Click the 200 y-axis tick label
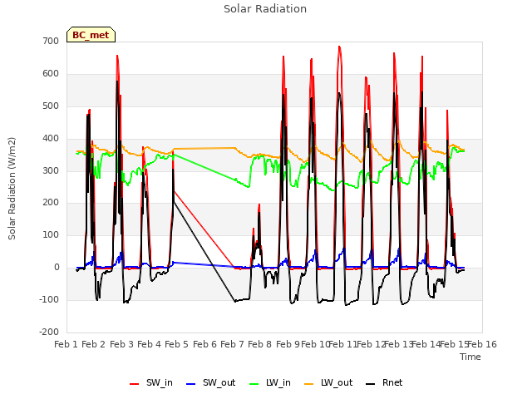This screenshot has width=532, height=399. click(51, 203)
